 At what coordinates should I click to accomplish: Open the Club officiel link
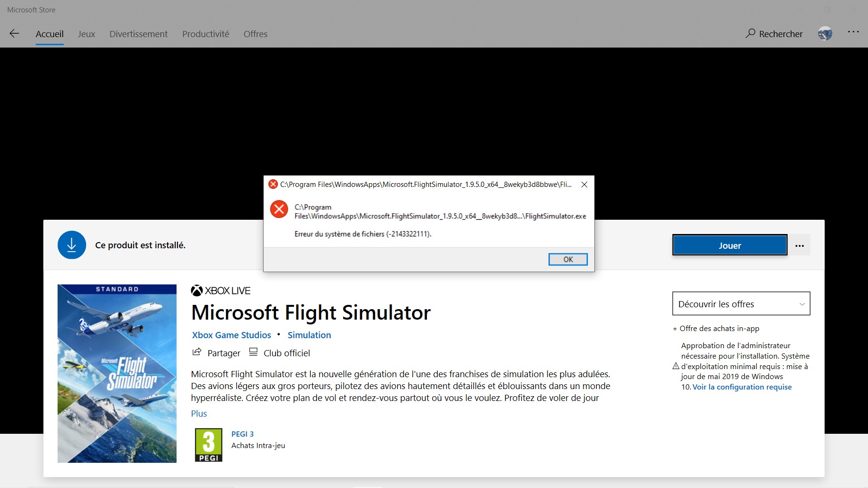tap(286, 353)
